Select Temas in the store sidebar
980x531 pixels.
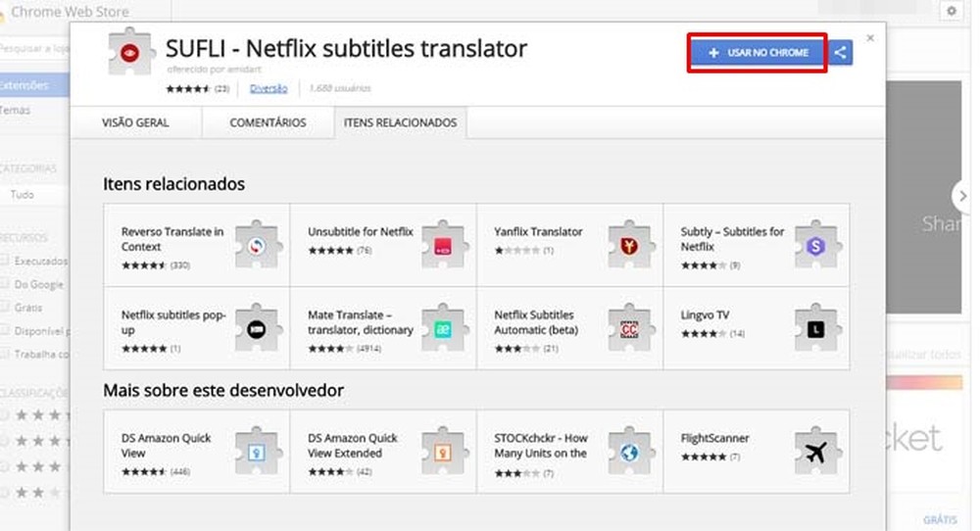[15, 110]
